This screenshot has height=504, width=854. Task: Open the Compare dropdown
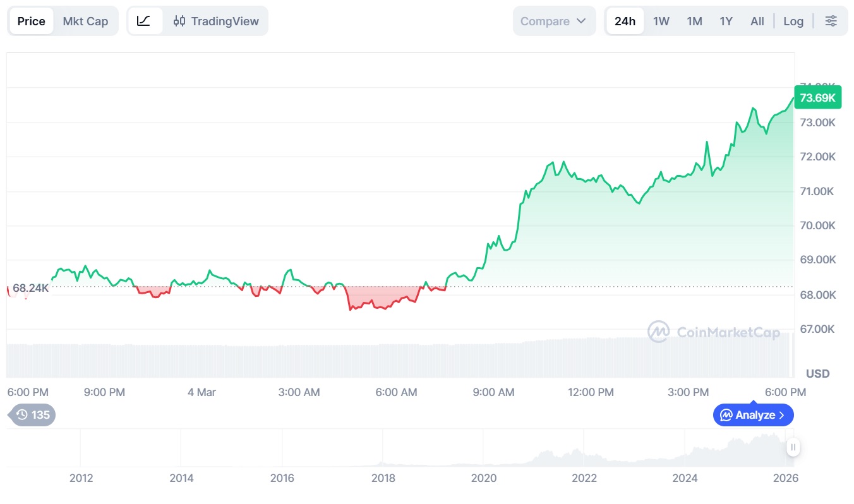tap(553, 21)
